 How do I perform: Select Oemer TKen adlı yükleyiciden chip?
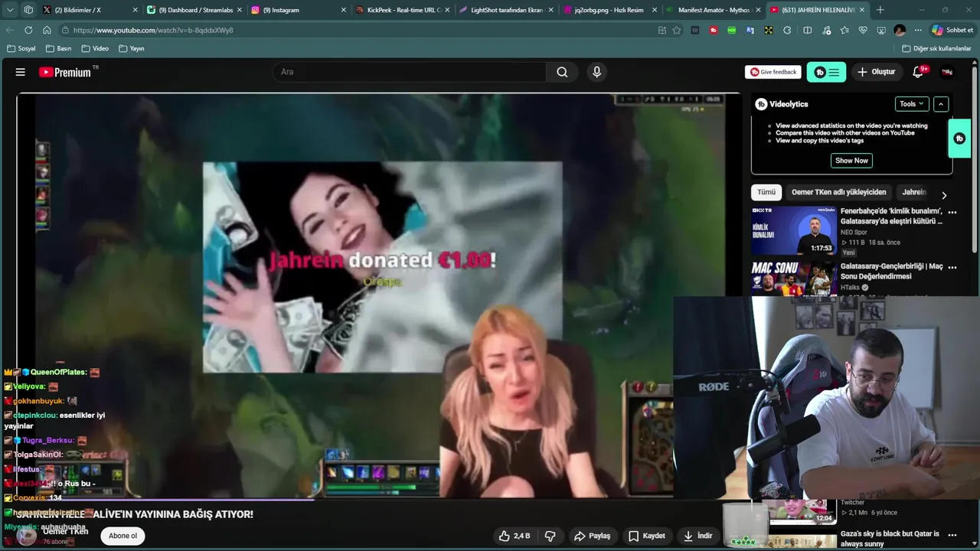838,192
